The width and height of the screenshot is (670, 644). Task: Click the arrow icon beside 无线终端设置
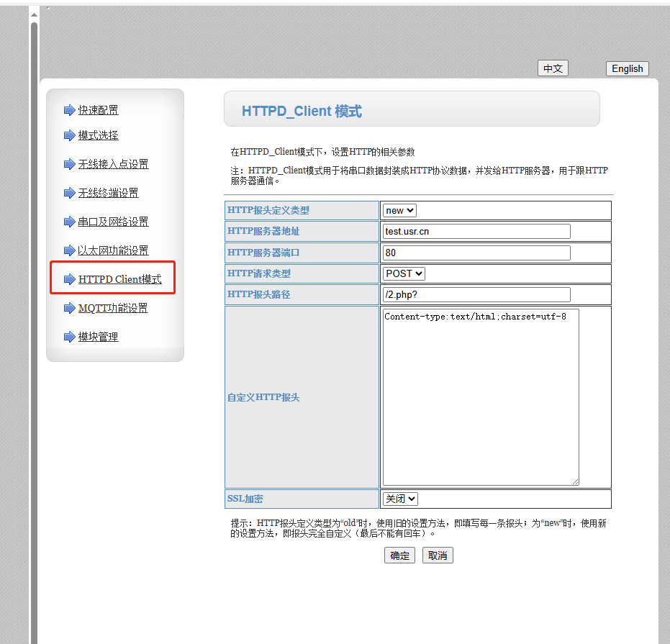click(69, 193)
